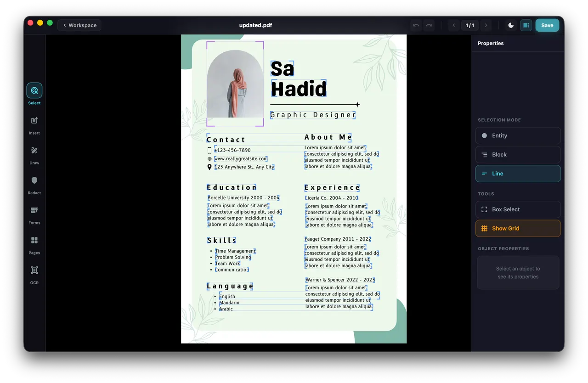Launch the OCR tool
This screenshot has height=383, width=588.
(x=34, y=274)
